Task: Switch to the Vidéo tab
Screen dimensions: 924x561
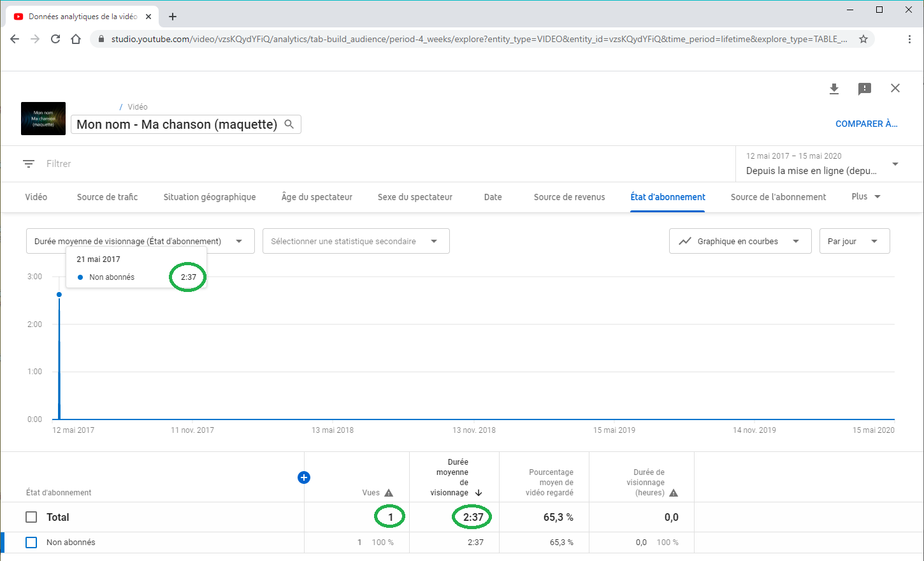Action: [36, 197]
